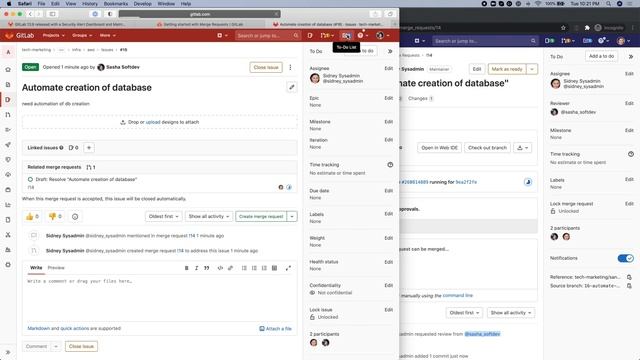The height and width of the screenshot is (360, 640).
Task: Expand Create merge request options arrow
Action: pos(292,216)
